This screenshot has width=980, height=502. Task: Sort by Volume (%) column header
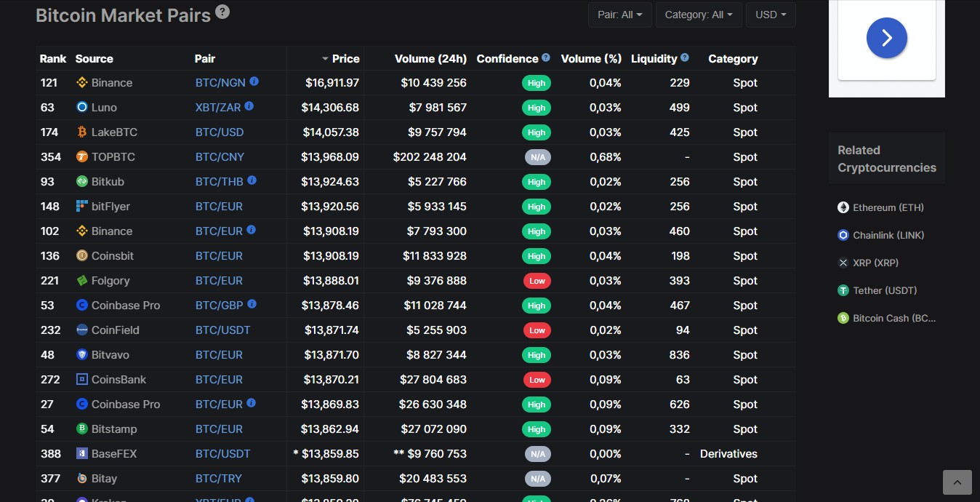pyautogui.click(x=592, y=58)
